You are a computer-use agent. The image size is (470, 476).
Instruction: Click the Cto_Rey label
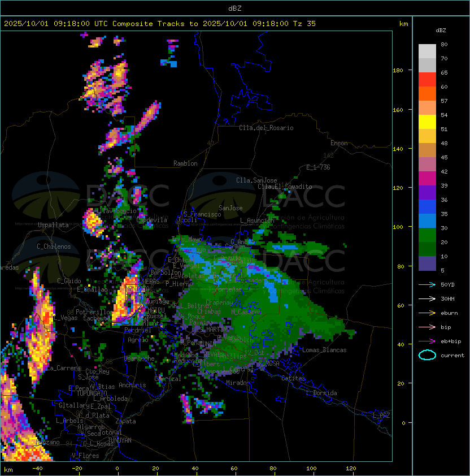(97, 371)
